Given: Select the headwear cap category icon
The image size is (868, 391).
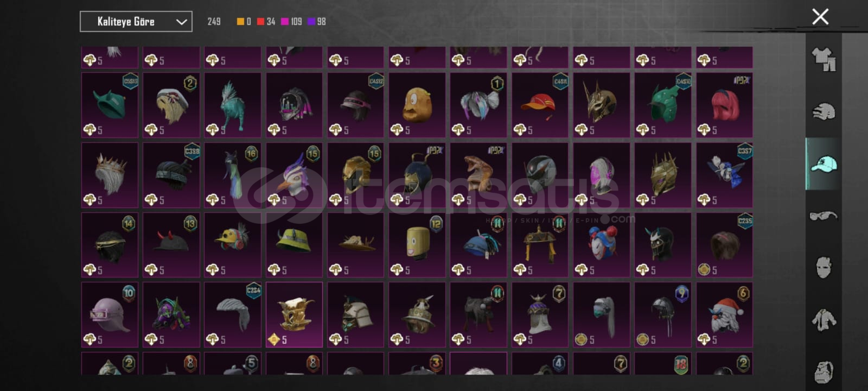Looking at the screenshot, I should pyautogui.click(x=824, y=163).
